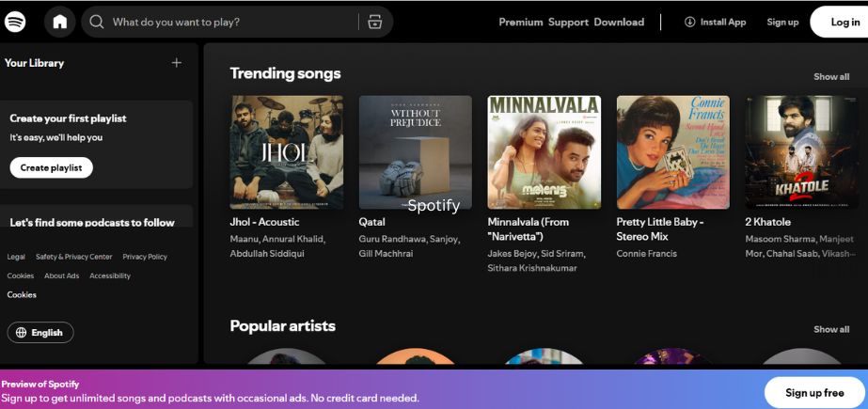Click the 'Jhol - Acoustic' song title

coord(264,222)
